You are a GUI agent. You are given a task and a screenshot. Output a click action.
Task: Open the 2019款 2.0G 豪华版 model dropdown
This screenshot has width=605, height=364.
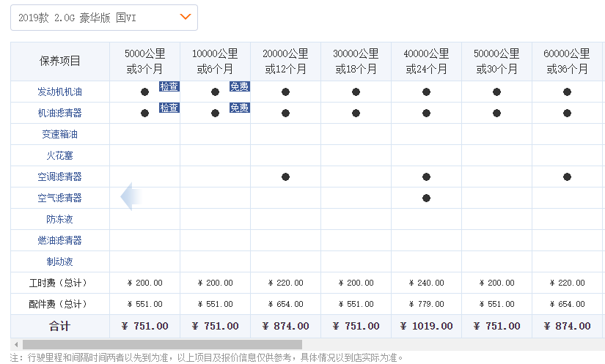click(104, 18)
